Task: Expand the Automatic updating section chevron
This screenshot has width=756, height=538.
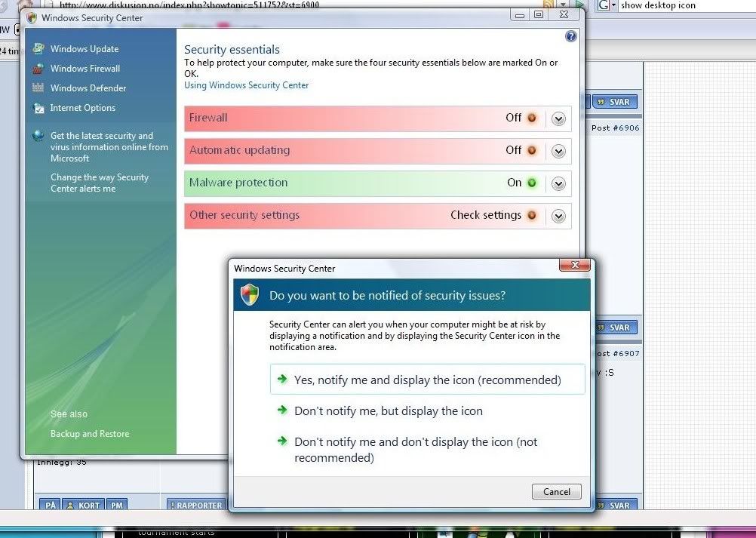Action: tap(558, 152)
